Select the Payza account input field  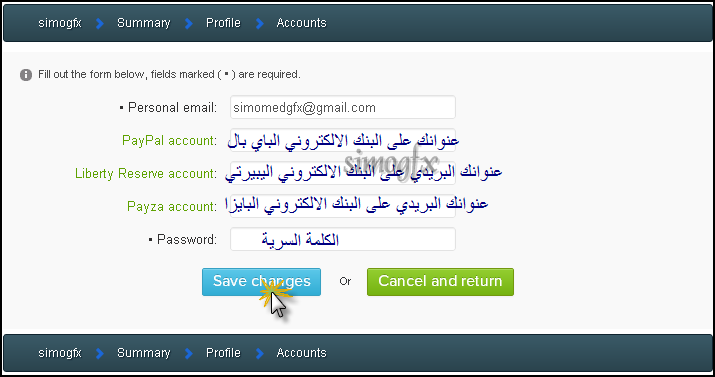tap(343, 206)
